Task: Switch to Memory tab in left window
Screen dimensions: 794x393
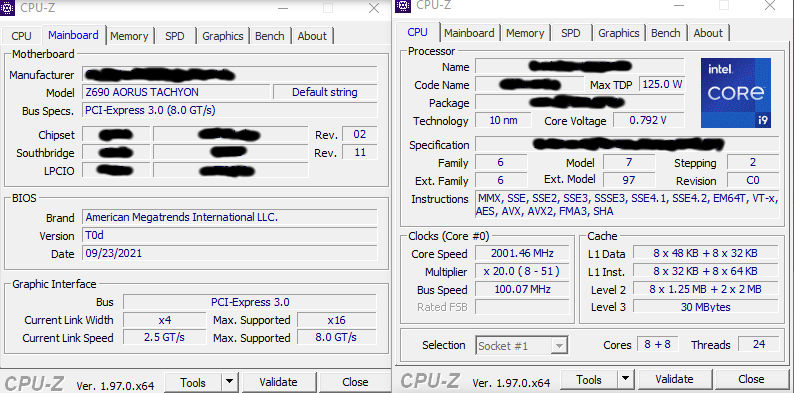Action: pos(129,36)
